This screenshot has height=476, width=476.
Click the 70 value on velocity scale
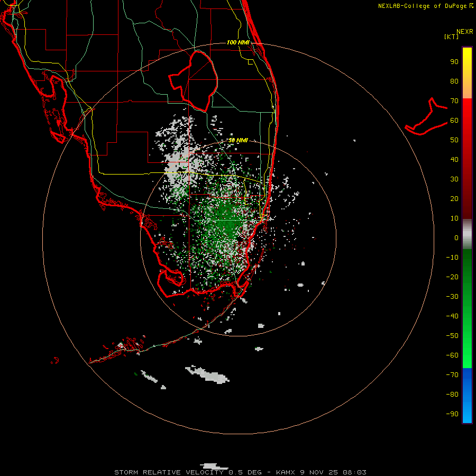point(454,101)
